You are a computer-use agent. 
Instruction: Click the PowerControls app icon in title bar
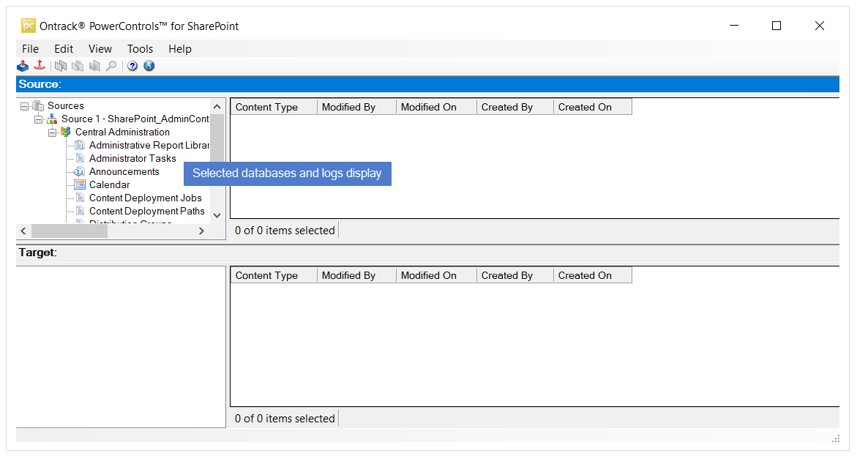tap(29, 26)
